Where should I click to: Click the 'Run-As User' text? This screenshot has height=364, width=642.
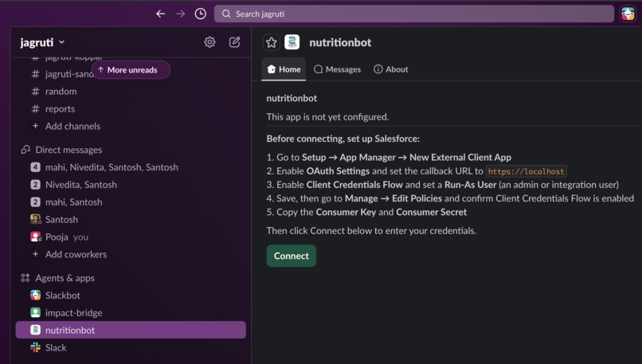coord(470,185)
